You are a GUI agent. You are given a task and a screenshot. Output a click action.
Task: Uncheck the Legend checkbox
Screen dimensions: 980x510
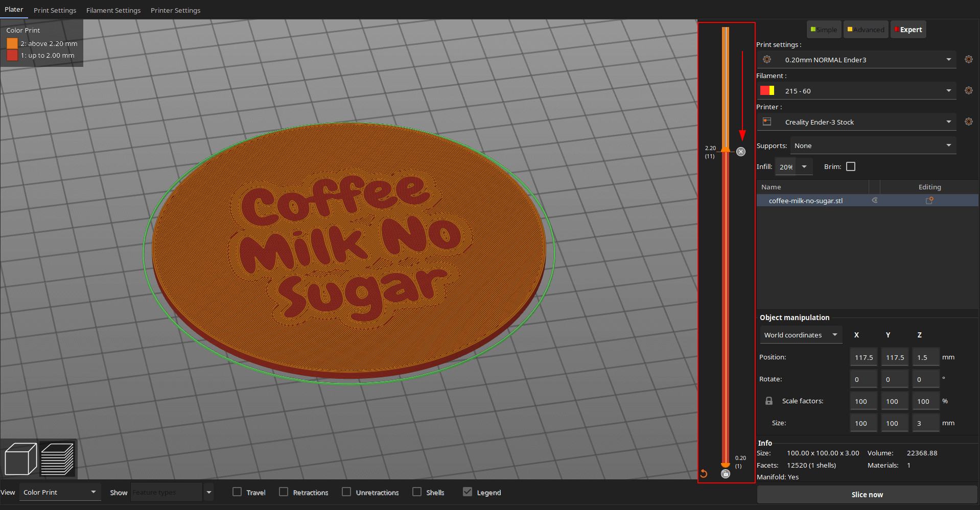pyautogui.click(x=468, y=492)
